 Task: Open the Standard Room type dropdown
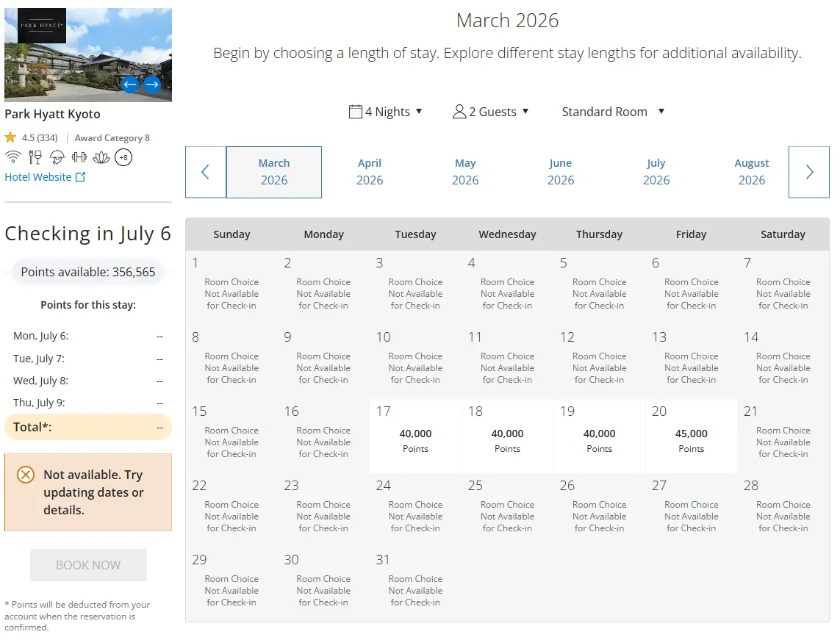[x=613, y=112]
